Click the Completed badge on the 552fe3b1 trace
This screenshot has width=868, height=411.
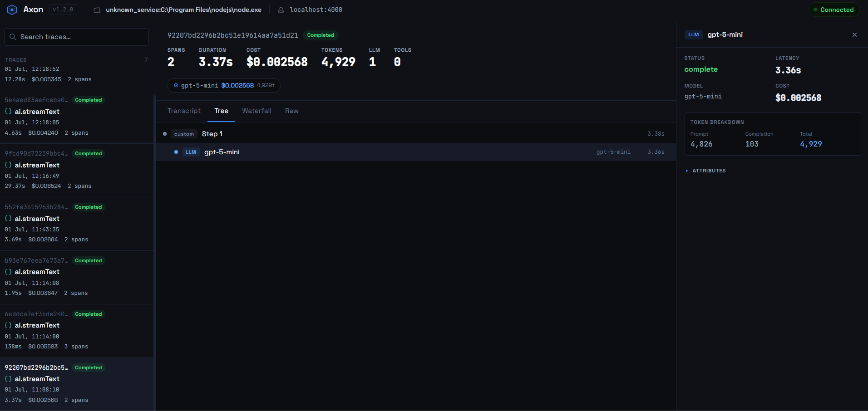point(89,207)
